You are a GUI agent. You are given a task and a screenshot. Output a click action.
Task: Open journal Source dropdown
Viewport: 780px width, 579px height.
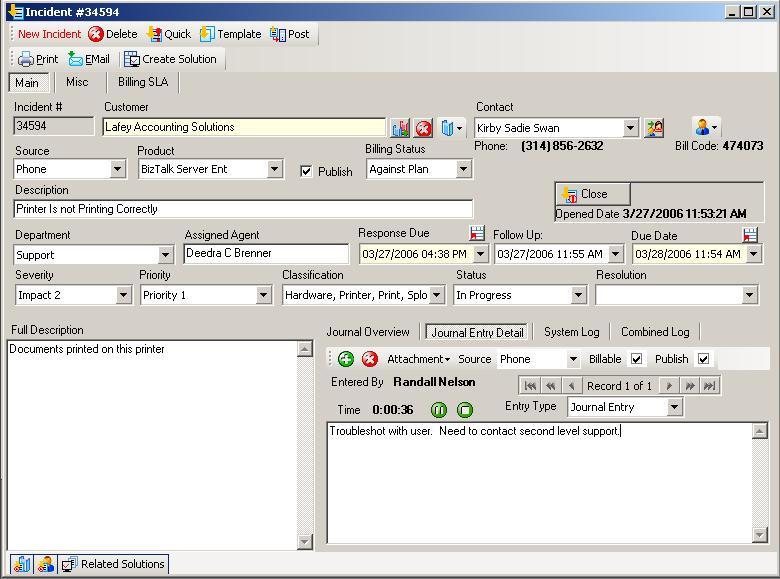pyautogui.click(x=573, y=359)
